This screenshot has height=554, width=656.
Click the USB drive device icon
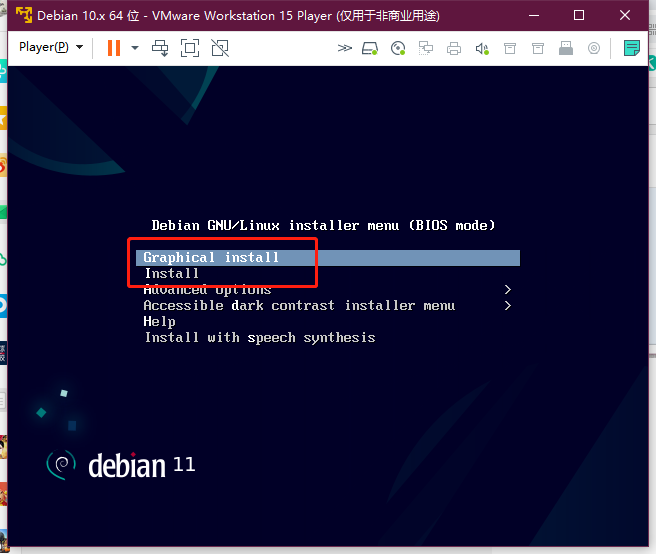(566, 48)
